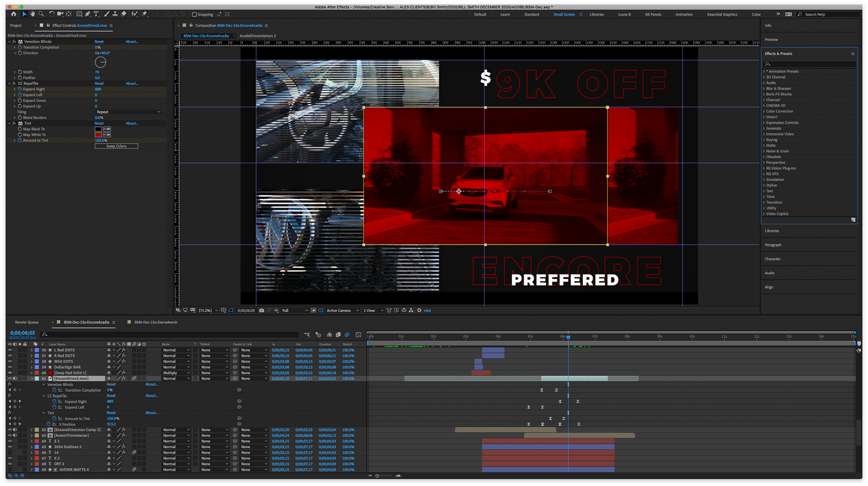Image resolution: width=868 pixels, height=486 pixels.
Task: Switch to the Project panel tab
Action: click(x=16, y=26)
